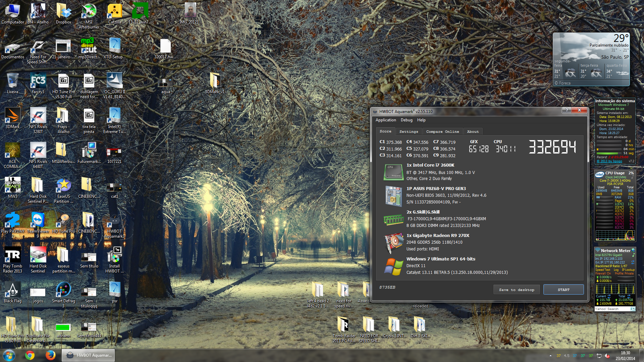Click the Yahoo! Search field

[612, 309]
